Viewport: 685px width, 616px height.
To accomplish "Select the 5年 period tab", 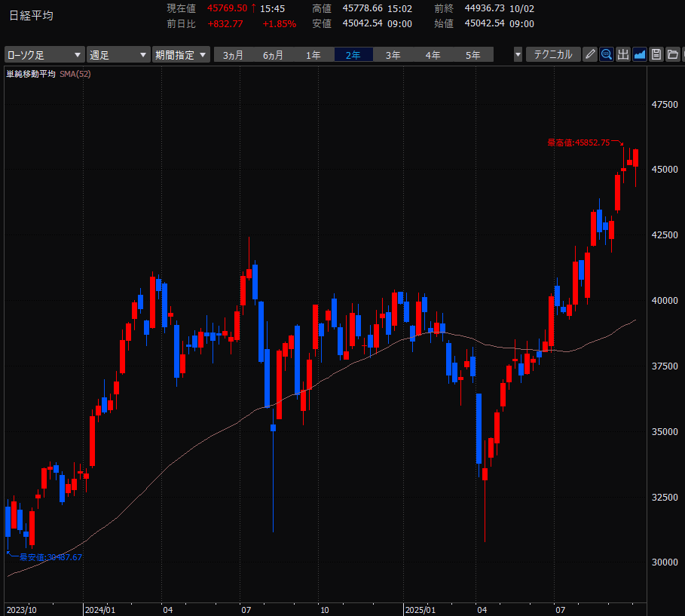I will [473, 55].
